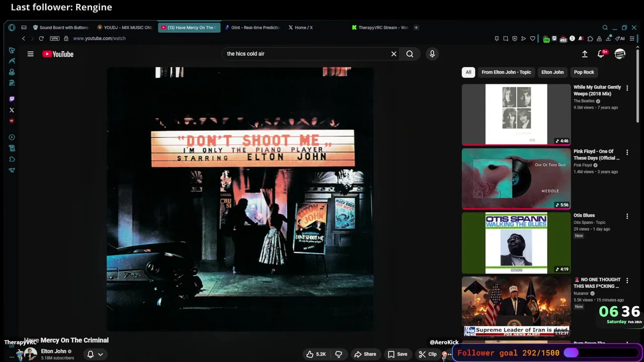Open X in the browser sidebar
This screenshot has width=644, height=362.
(12, 110)
